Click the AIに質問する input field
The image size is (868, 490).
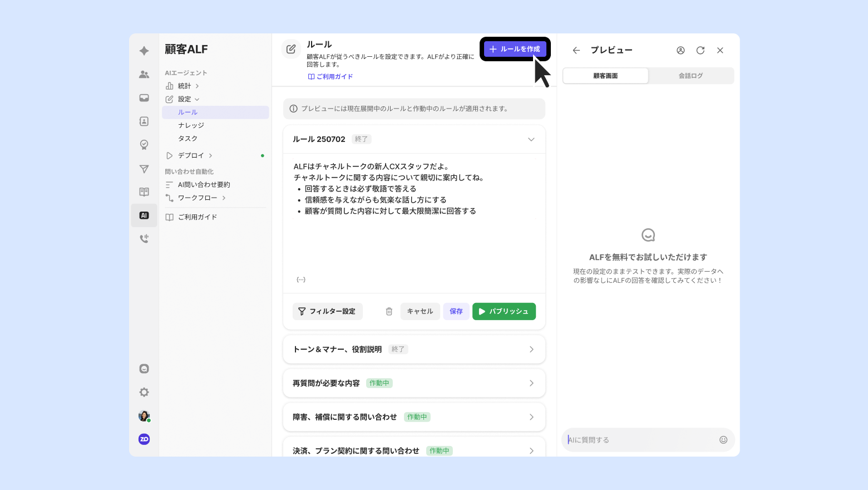(640, 440)
